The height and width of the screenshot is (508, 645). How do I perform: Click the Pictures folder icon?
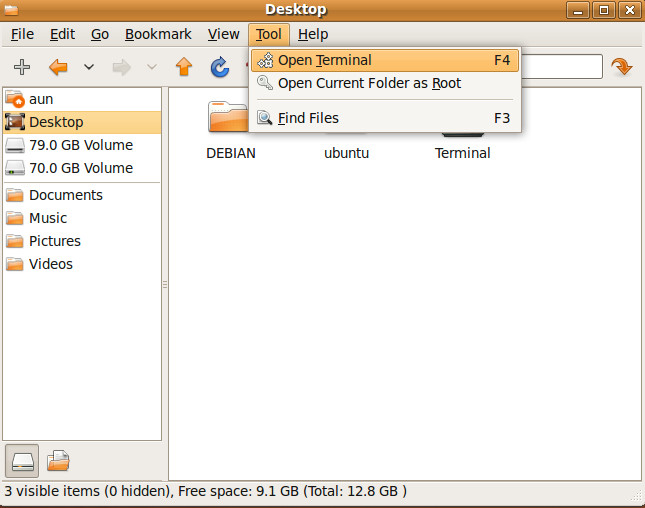pos(15,241)
